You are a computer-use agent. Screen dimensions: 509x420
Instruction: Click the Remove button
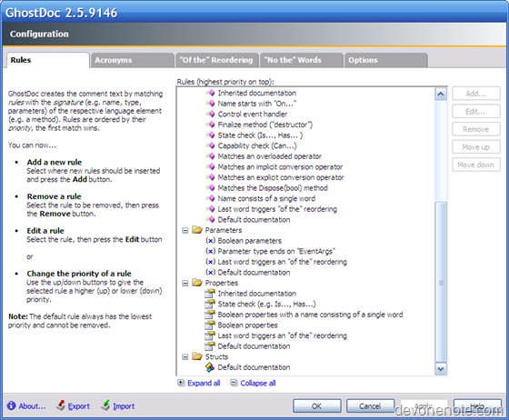(x=476, y=129)
